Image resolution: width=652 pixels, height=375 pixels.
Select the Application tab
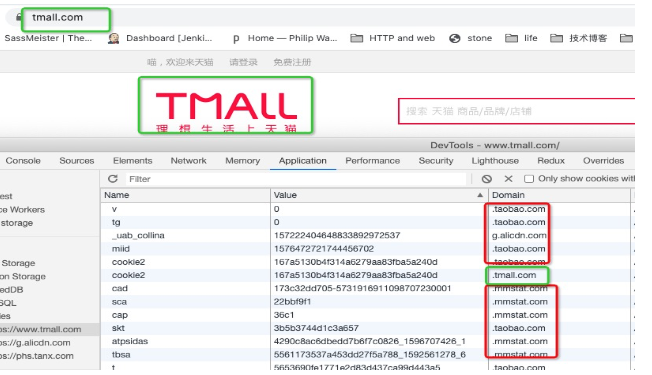tap(303, 161)
